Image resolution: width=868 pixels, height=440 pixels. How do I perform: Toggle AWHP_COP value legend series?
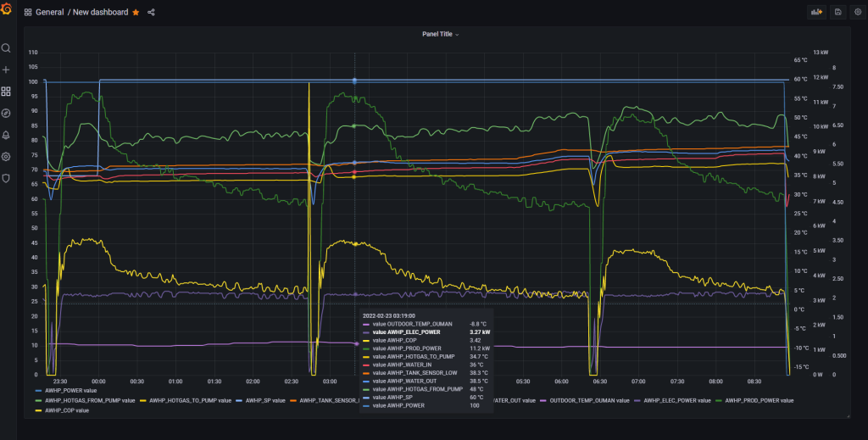67,410
